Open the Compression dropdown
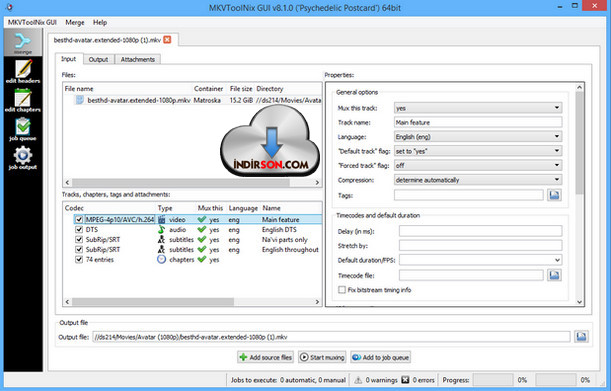The image size is (611, 391). [478, 180]
